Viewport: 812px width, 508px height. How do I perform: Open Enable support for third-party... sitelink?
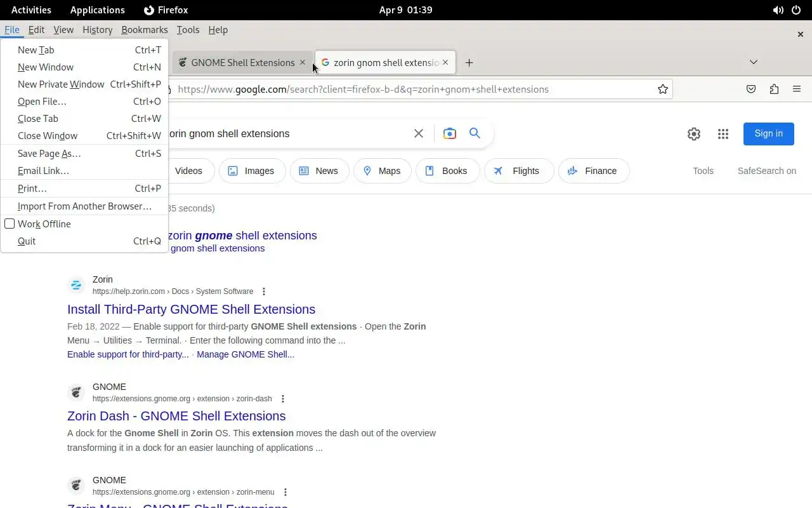coord(128,354)
